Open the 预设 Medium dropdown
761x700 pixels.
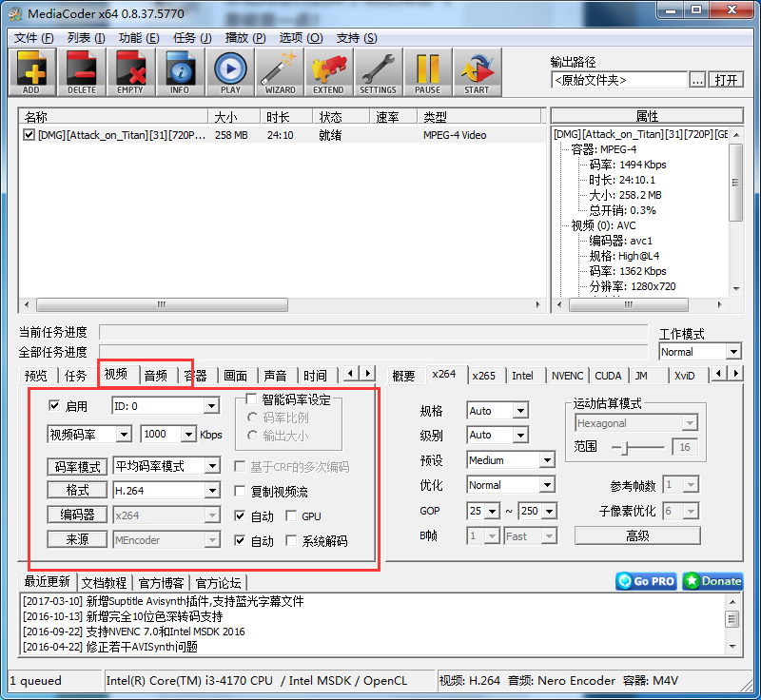tap(510, 459)
